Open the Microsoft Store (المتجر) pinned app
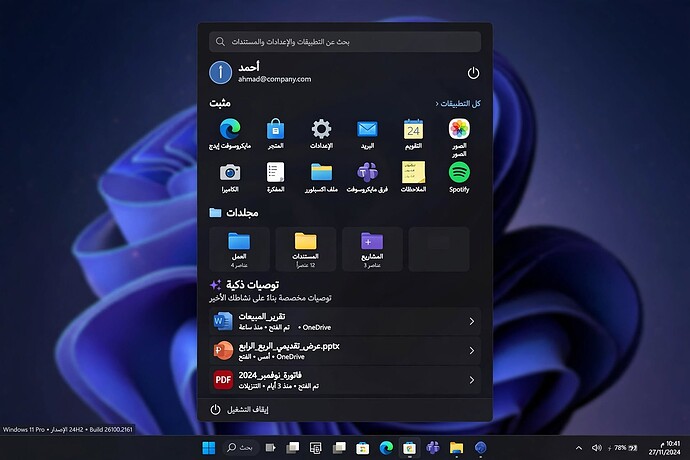 click(x=275, y=129)
